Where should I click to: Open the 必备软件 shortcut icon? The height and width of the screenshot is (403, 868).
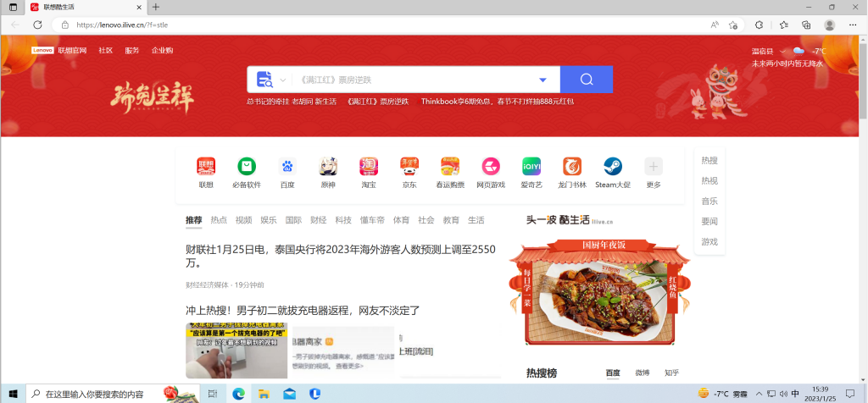tap(247, 167)
